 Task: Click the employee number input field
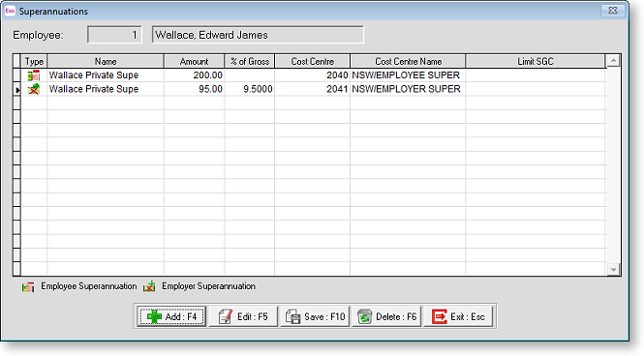(x=114, y=35)
